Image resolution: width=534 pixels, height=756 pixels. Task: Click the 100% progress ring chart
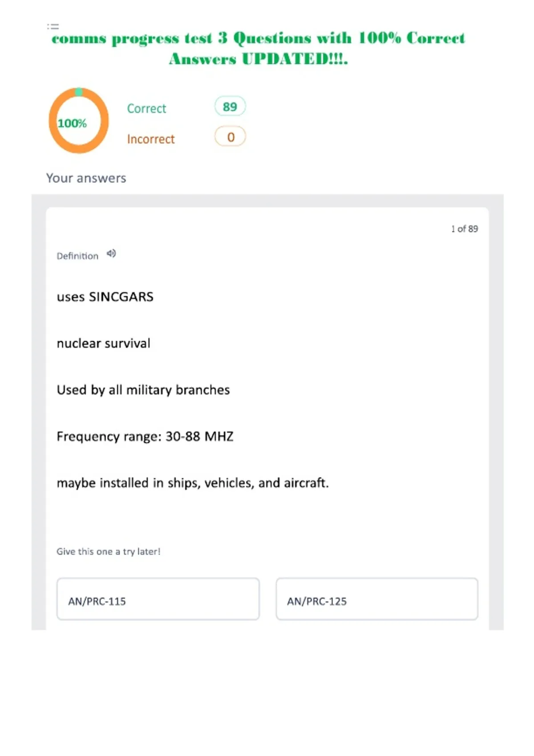79,121
